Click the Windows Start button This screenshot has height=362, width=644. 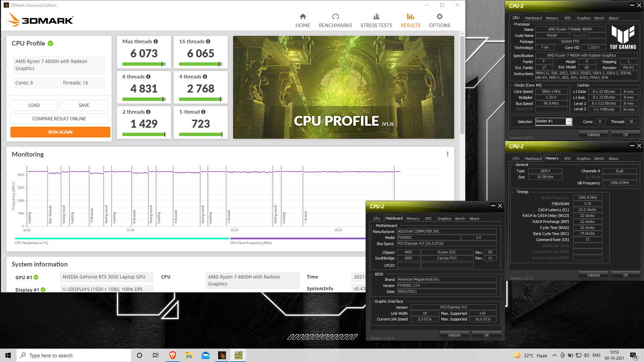coord(8,355)
